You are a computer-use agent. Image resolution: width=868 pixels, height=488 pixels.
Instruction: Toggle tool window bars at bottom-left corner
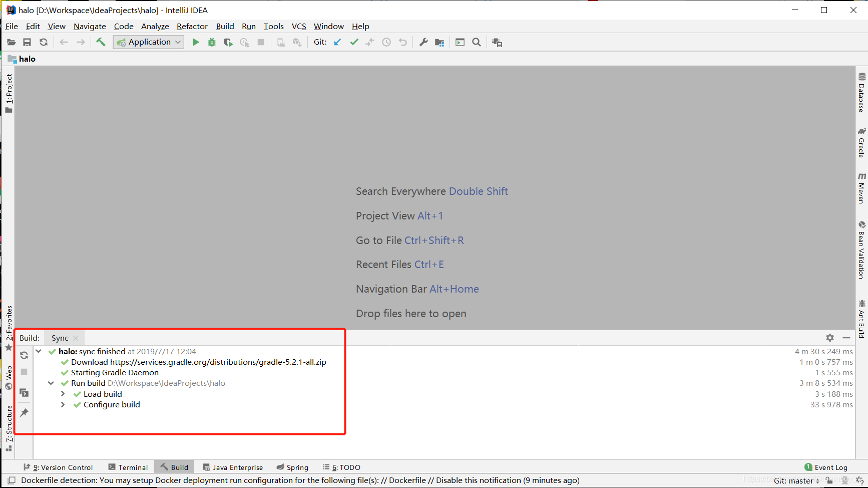[12, 480]
